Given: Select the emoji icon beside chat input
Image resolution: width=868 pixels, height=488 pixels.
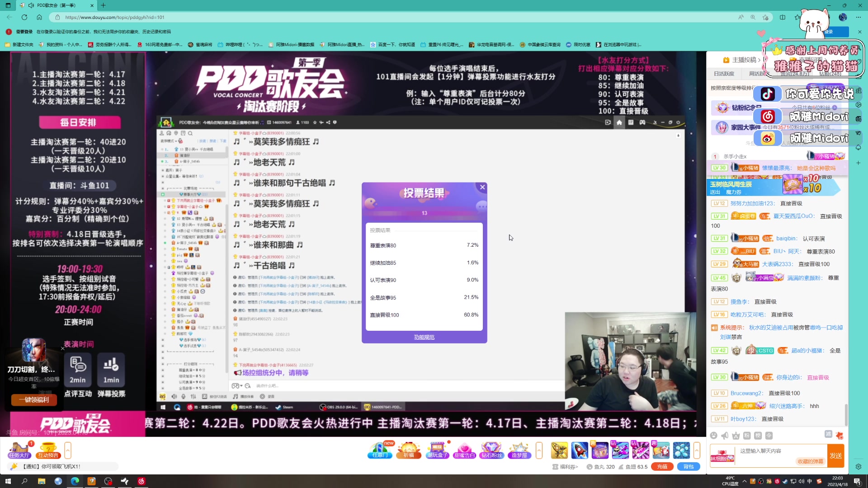Looking at the screenshot, I should [x=714, y=435].
